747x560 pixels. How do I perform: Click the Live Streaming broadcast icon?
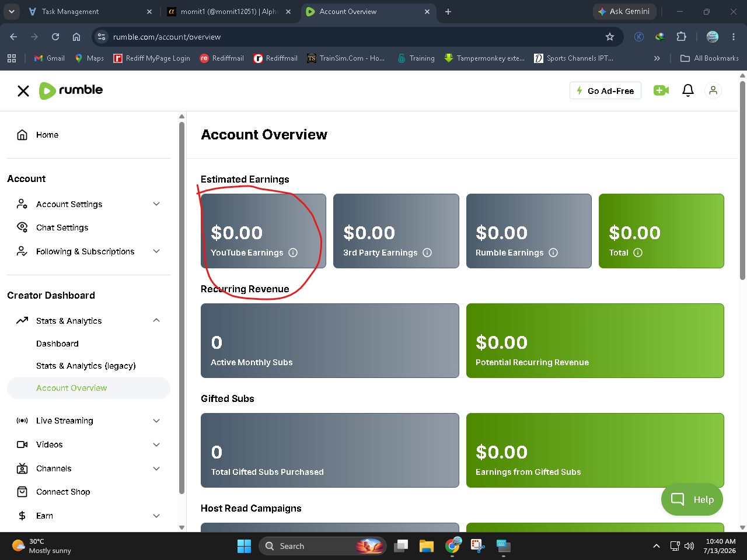point(22,421)
